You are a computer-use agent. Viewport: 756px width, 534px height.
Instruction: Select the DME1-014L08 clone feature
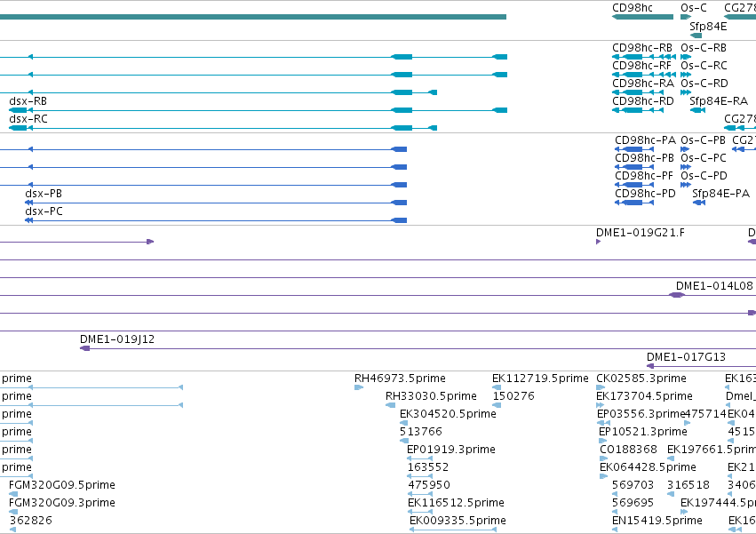point(677,295)
